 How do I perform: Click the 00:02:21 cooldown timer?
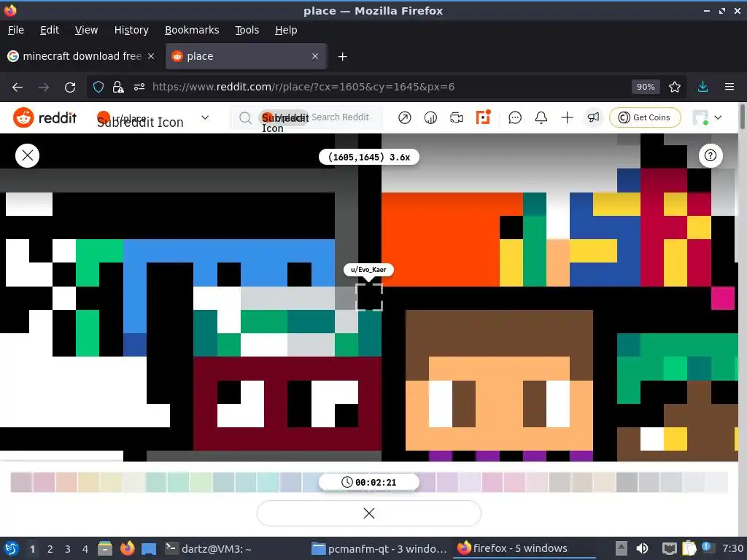(x=368, y=483)
